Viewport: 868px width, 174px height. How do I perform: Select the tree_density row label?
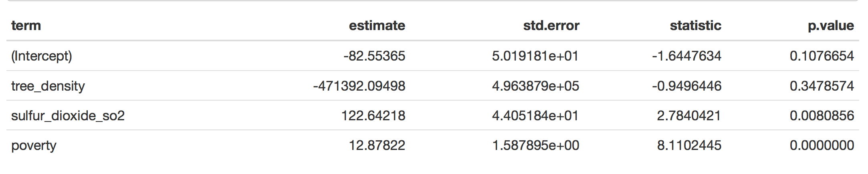point(48,86)
